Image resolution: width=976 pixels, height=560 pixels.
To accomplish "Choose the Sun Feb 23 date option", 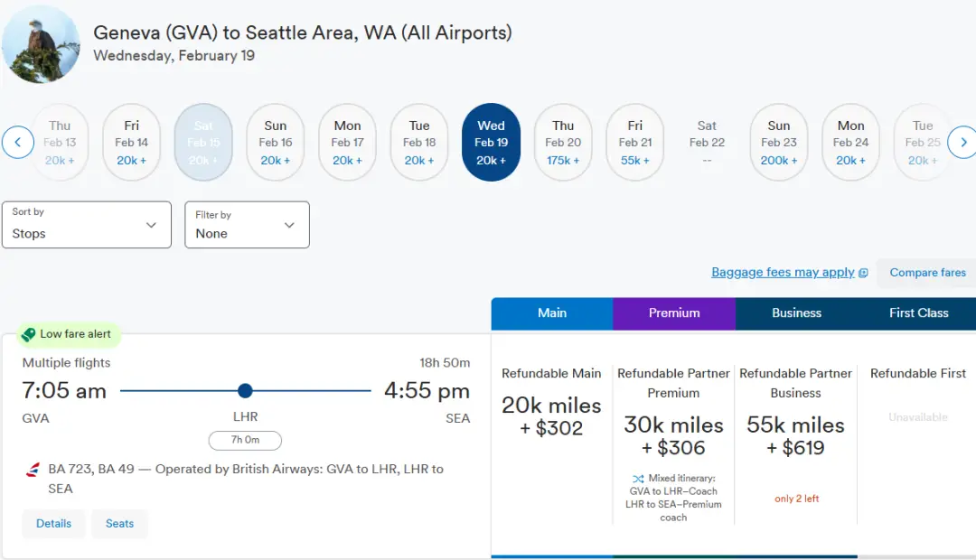I will pyautogui.click(x=779, y=143).
